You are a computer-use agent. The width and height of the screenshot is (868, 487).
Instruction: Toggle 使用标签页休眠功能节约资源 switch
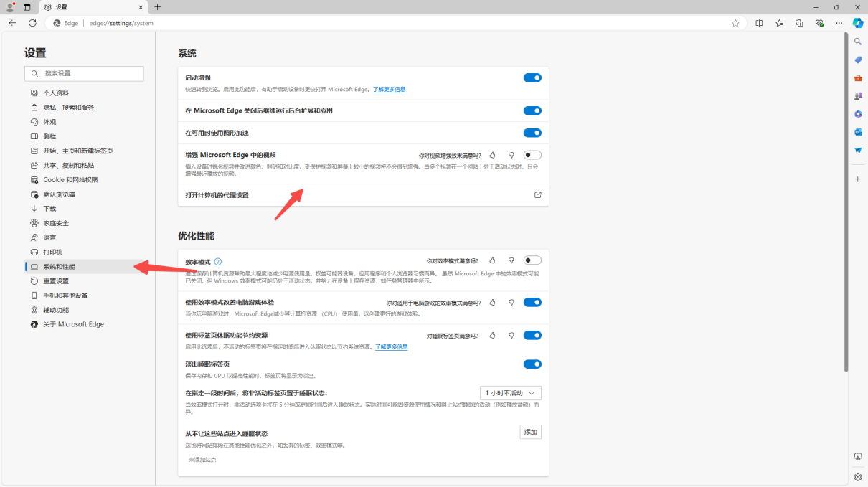532,335
